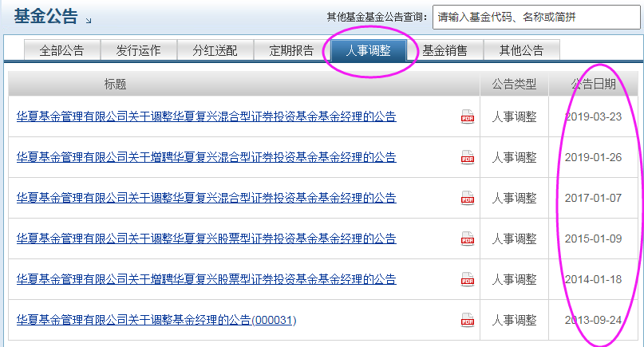Click 人事调整 type cell in 2014-01-18 row
644x347 pixels.
click(x=514, y=279)
